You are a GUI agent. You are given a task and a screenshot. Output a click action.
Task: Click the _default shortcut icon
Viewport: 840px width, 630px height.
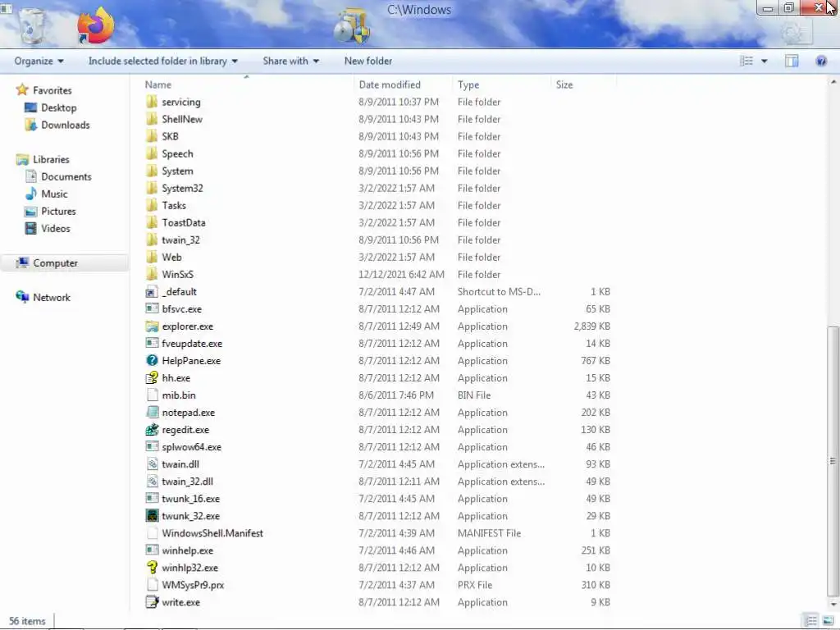pyautogui.click(x=152, y=292)
